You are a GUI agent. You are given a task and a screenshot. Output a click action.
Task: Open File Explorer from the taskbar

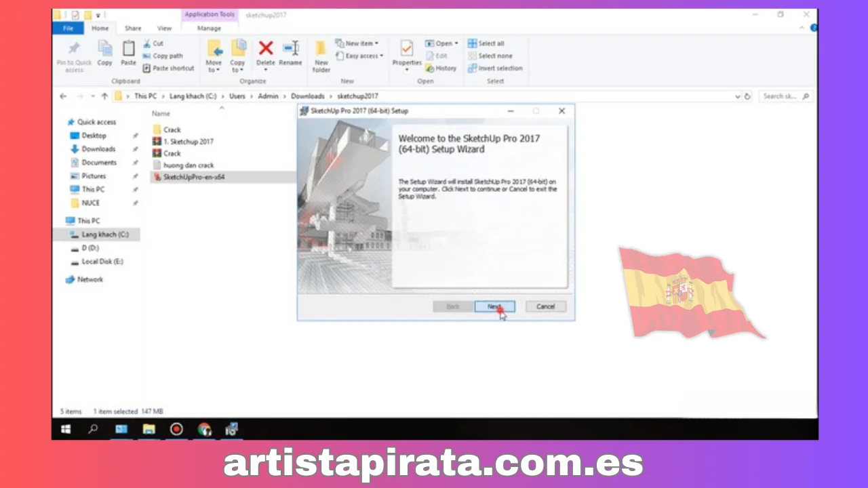pos(149,429)
